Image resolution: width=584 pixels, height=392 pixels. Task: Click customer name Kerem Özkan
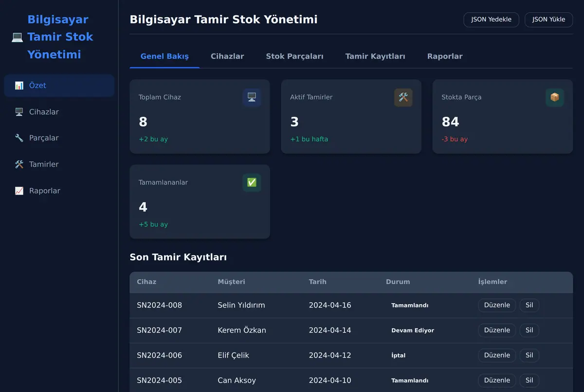pos(242,330)
